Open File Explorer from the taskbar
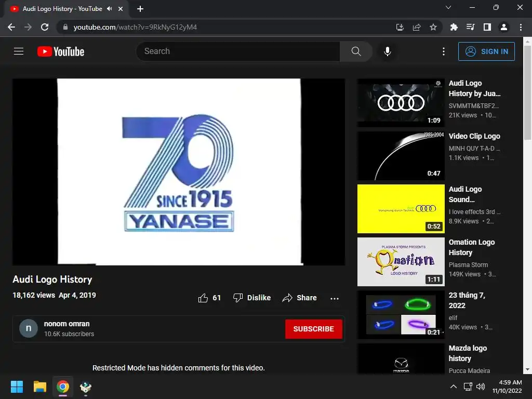532x399 pixels. [39, 387]
